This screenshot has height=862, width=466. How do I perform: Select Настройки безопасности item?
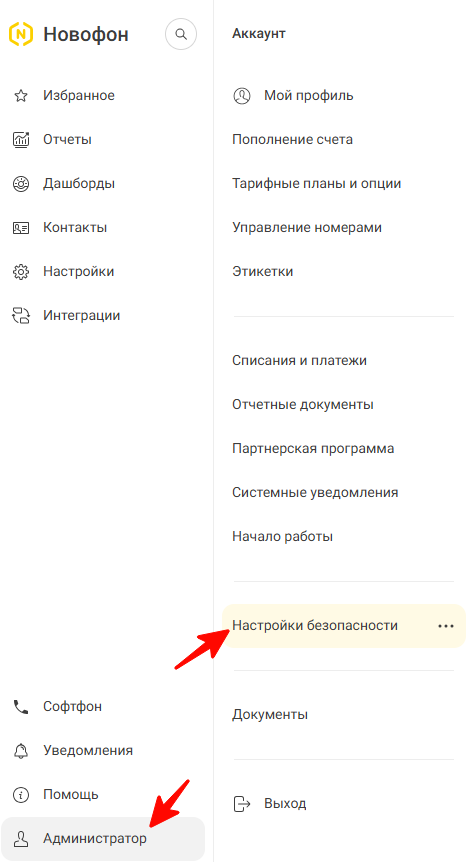[343, 626]
